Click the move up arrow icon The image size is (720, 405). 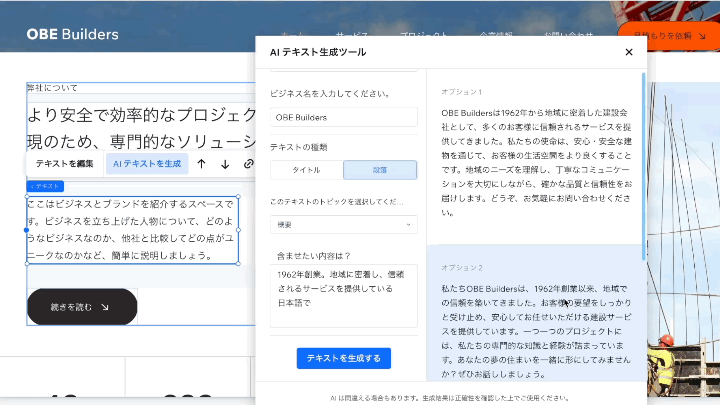(201, 164)
